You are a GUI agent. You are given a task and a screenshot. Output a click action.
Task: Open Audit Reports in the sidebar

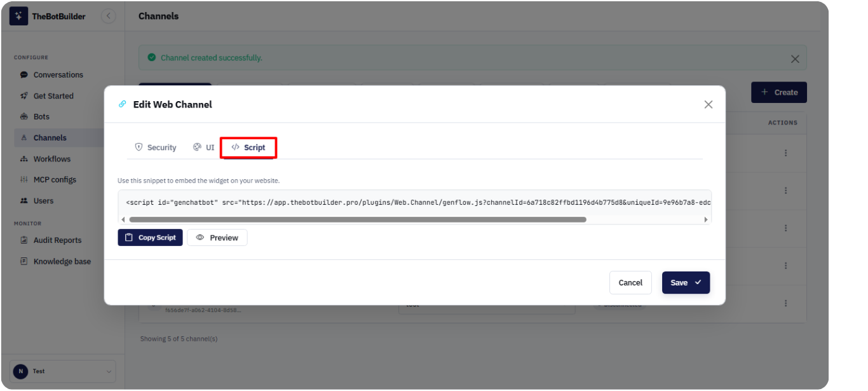pos(58,240)
